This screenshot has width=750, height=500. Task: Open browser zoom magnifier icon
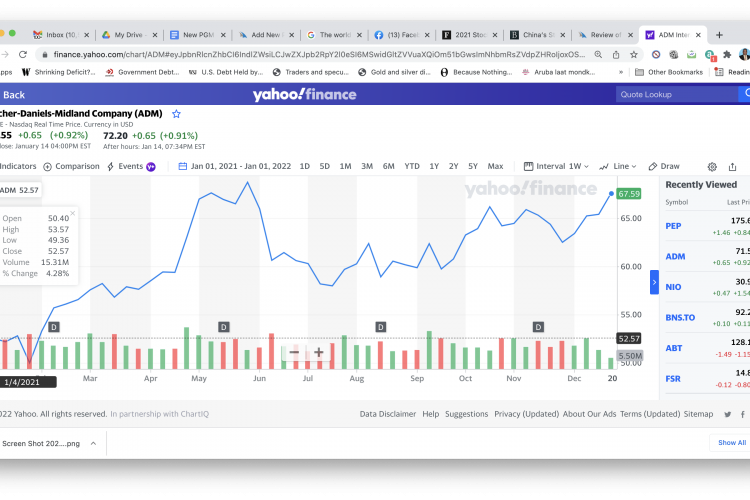pyautogui.click(x=598, y=55)
